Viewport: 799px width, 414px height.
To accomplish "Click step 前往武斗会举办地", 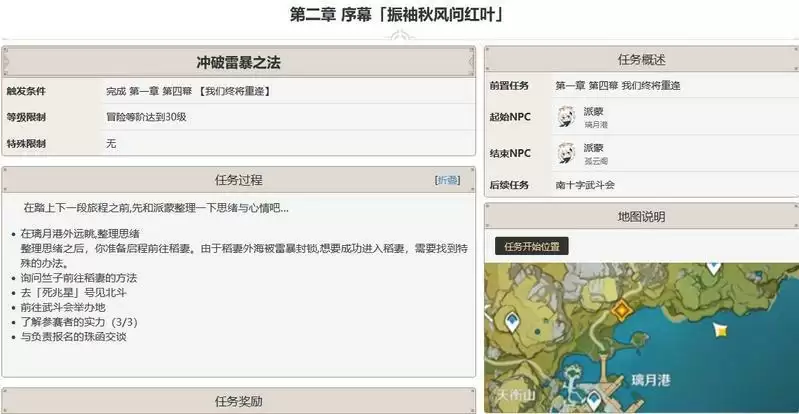I will pos(63,307).
